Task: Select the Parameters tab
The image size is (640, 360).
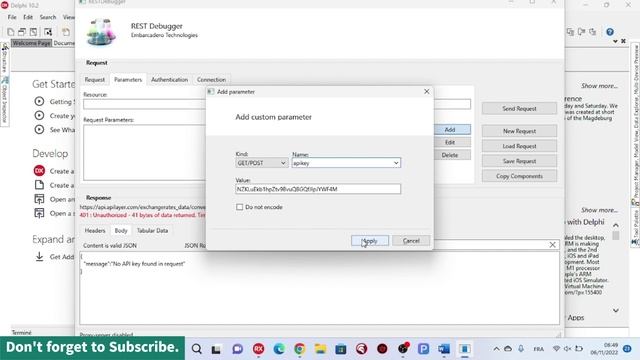Action: pos(128,80)
